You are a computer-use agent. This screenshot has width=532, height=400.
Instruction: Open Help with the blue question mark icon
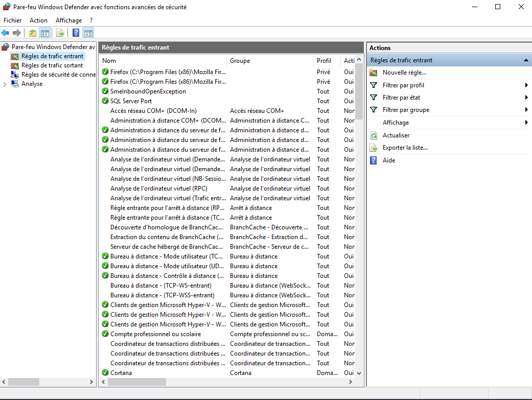pyautogui.click(x=76, y=33)
